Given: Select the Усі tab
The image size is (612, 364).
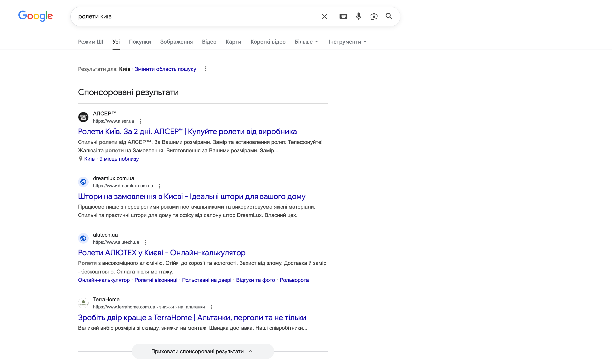Looking at the screenshot, I should click(116, 42).
